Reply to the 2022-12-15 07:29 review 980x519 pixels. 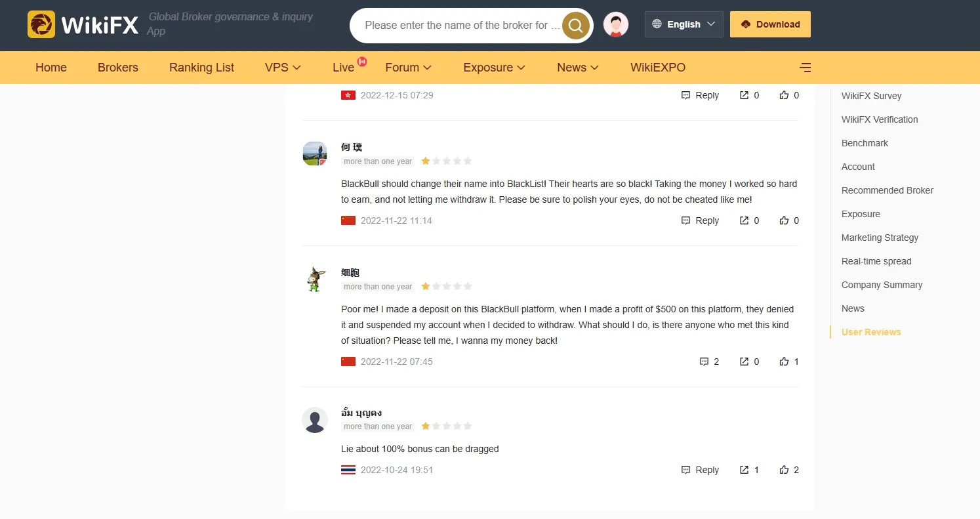point(701,95)
